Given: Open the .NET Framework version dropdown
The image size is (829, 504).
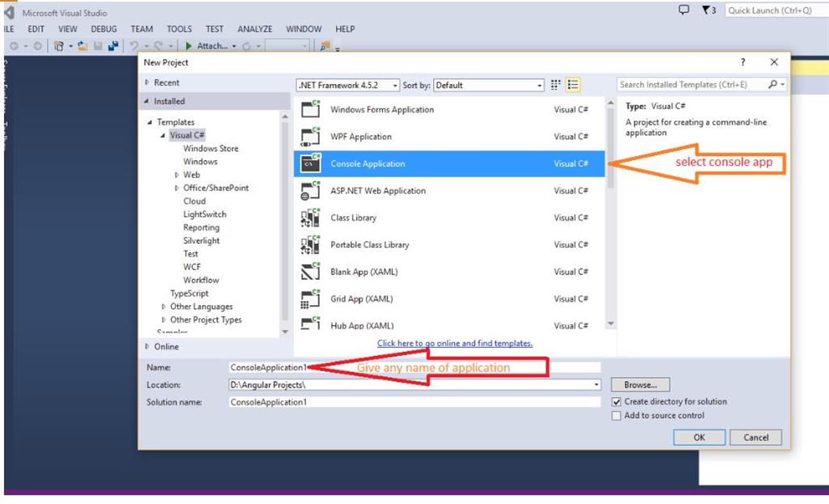Looking at the screenshot, I should (393, 84).
